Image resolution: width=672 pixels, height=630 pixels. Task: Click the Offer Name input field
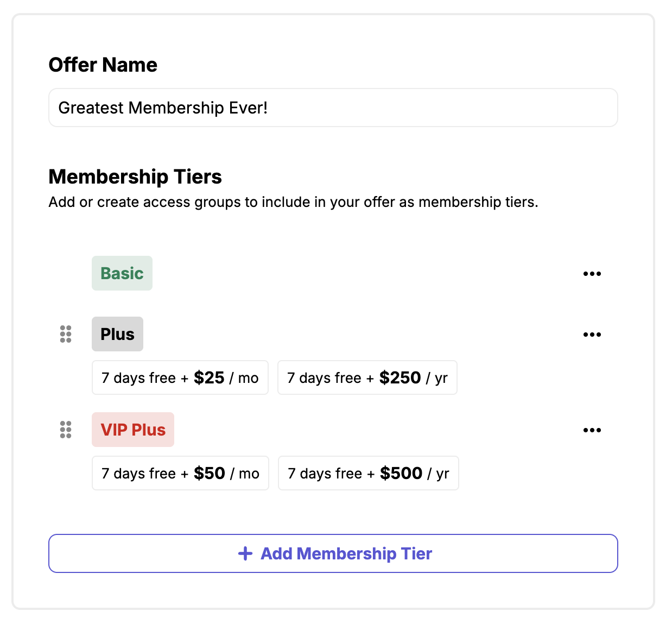pos(333,108)
